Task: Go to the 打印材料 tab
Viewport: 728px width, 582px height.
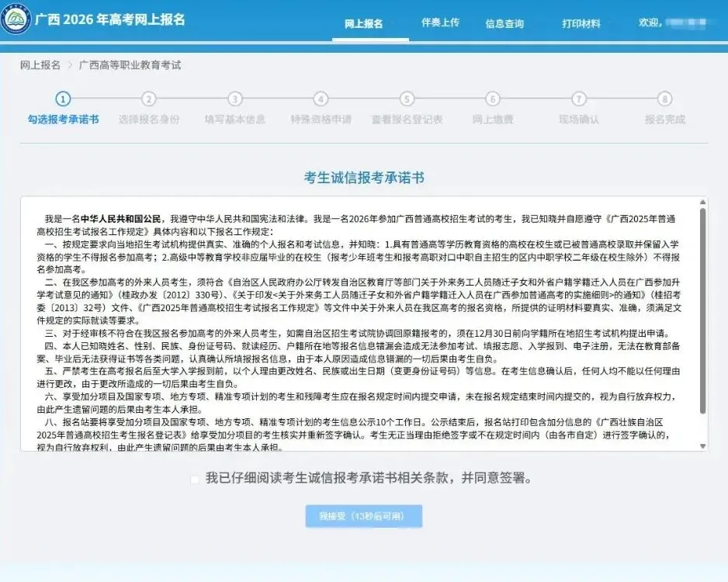Action: point(581,23)
